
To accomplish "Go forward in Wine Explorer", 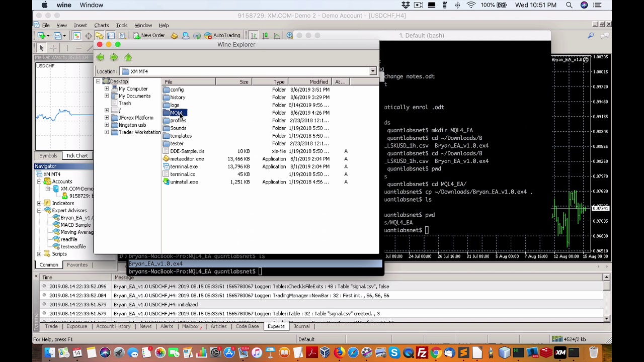I will [114, 57].
